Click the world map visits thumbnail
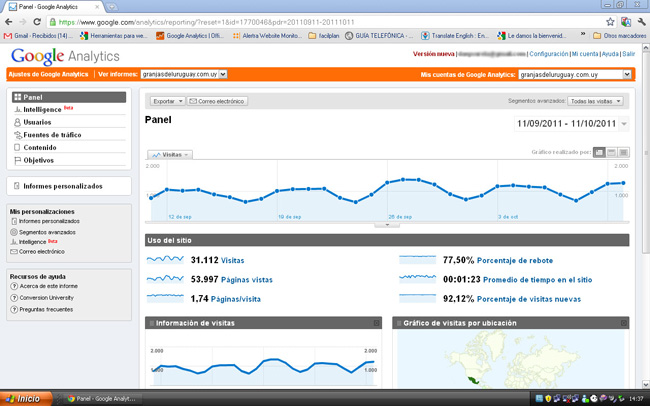This screenshot has height=406, width=650. [510, 359]
